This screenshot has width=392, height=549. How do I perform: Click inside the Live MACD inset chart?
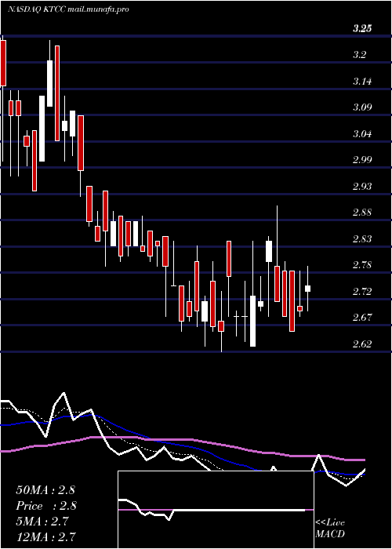[216, 510]
